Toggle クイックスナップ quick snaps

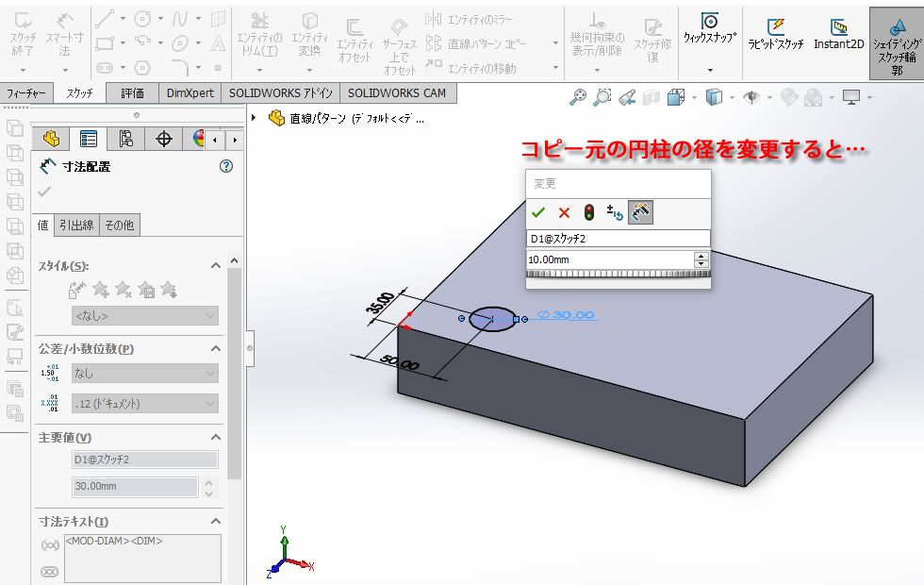710,28
